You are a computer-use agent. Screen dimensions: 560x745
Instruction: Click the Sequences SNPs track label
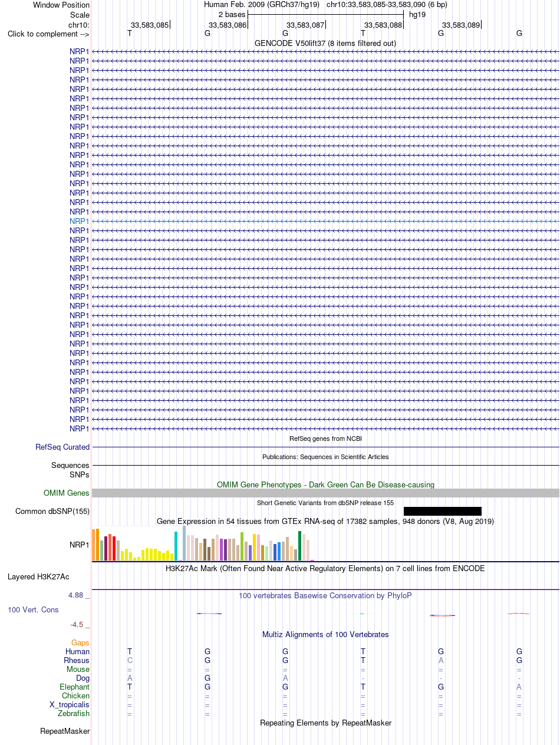coord(71,470)
